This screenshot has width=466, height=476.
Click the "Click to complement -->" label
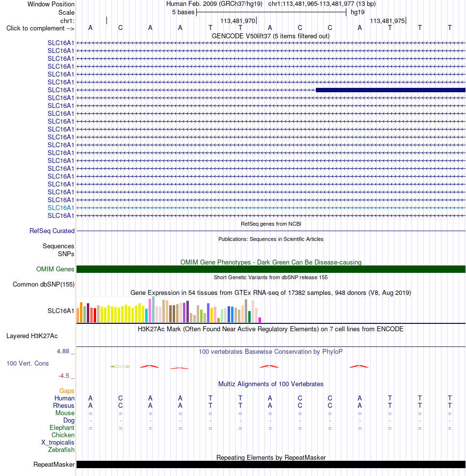pos(40,28)
